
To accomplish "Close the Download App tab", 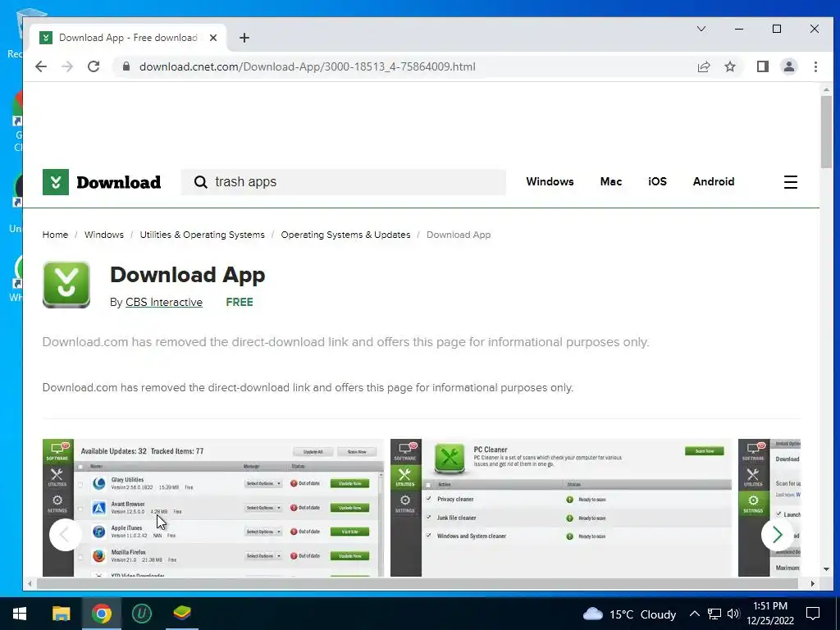I will [x=213, y=38].
